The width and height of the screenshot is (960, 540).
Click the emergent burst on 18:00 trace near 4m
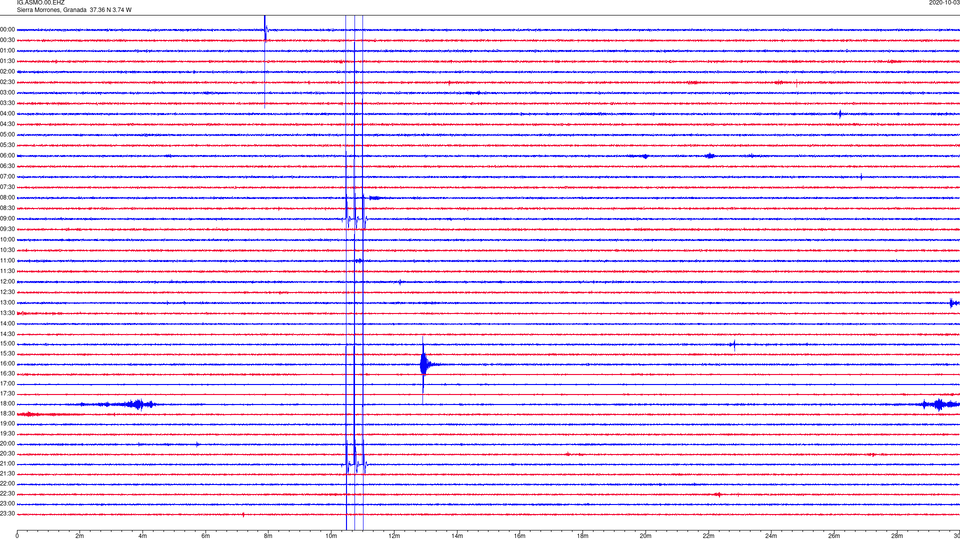point(138,404)
